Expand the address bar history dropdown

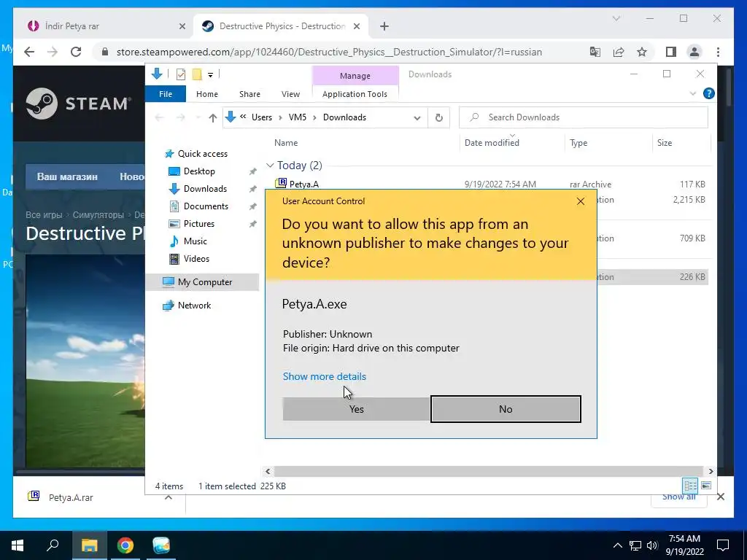[x=417, y=117]
